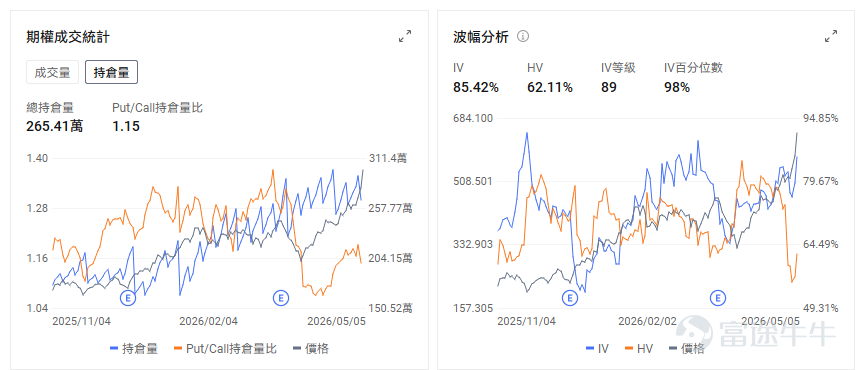Viewport: 856px width, 370px height.
Task: Select the first E earnings marker in 期權成交統計 chart
Action: click(128, 298)
